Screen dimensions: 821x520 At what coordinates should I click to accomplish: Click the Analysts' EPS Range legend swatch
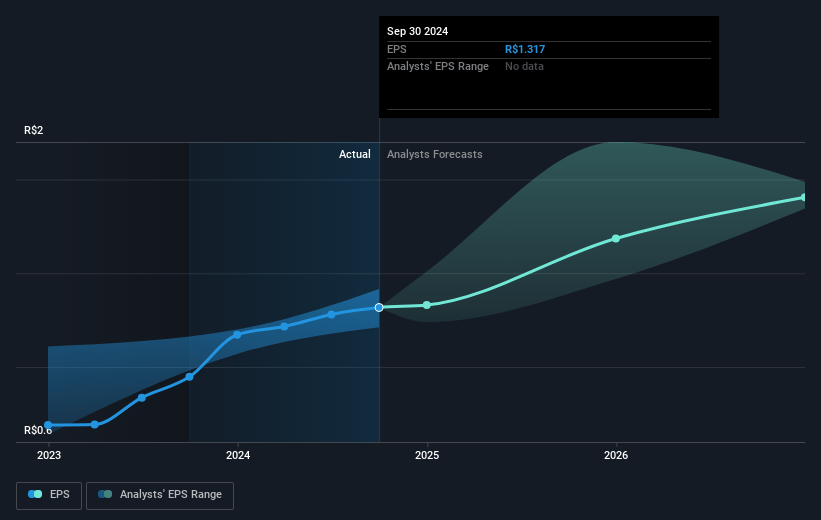105,494
